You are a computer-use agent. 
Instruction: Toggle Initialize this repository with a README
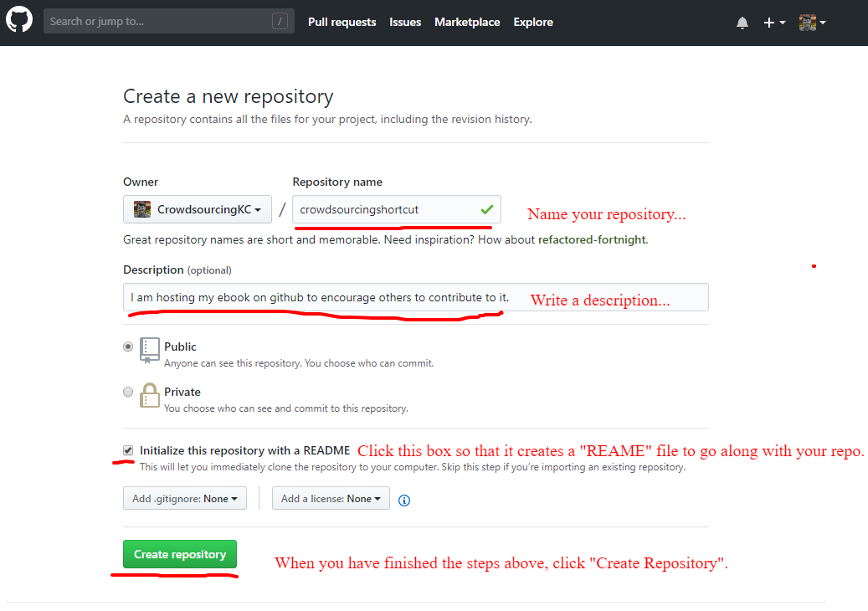pos(128,450)
